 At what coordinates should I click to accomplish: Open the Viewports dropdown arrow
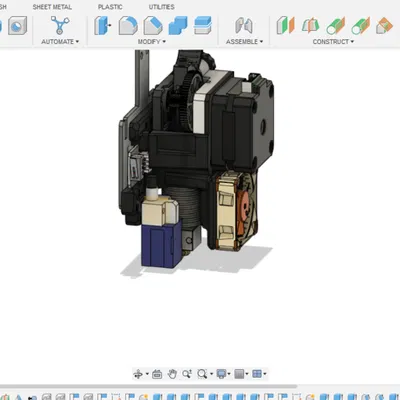point(265,374)
